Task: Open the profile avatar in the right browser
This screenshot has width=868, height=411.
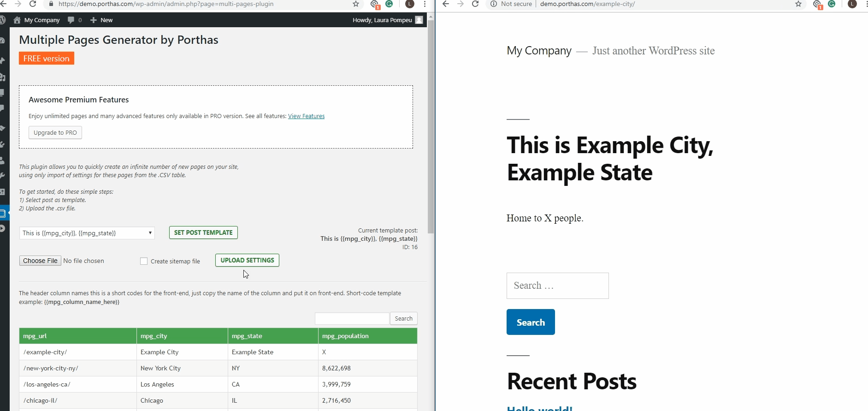Action: (852, 4)
